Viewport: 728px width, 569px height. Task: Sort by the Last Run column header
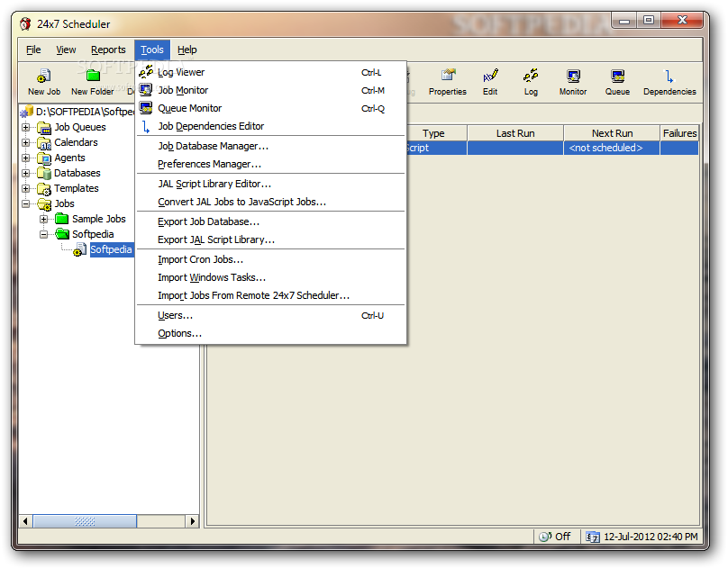point(515,133)
